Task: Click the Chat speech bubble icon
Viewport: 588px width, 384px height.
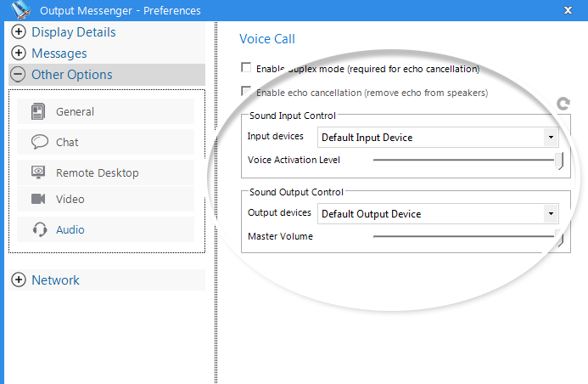Action: click(x=39, y=142)
